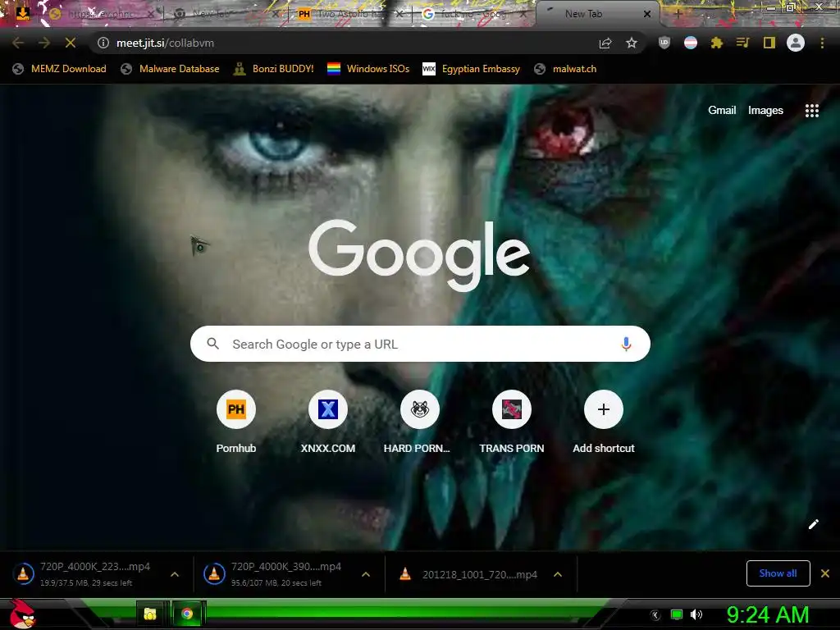Expand options for 720P_4000K_390 download
Image resolution: width=840 pixels, height=630 pixels.
coord(366,574)
